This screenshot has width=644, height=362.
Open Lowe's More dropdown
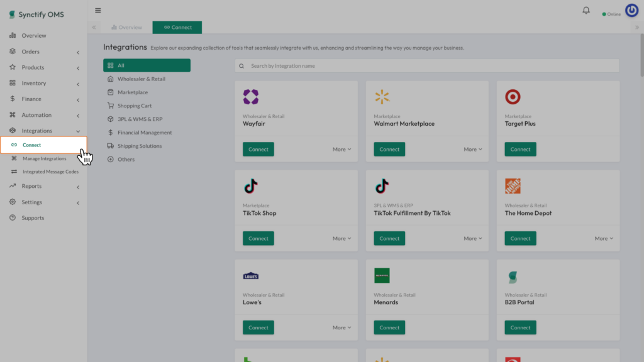click(341, 327)
